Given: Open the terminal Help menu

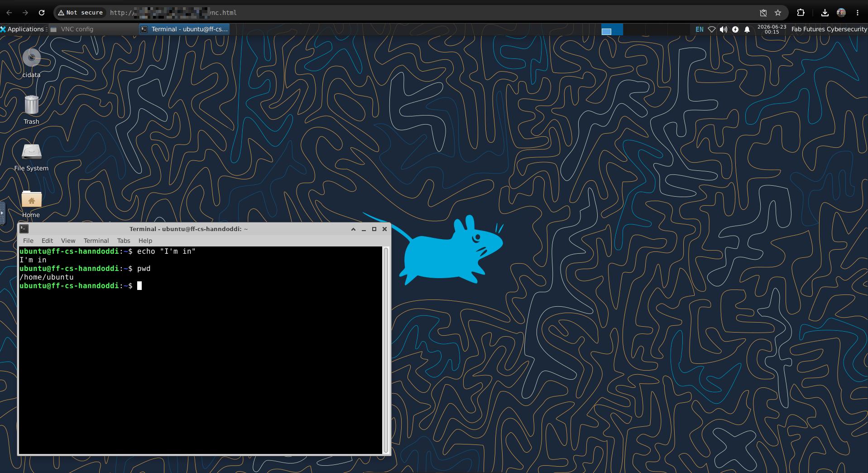Looking at the screenshot, I should click(x=145, y=241).
